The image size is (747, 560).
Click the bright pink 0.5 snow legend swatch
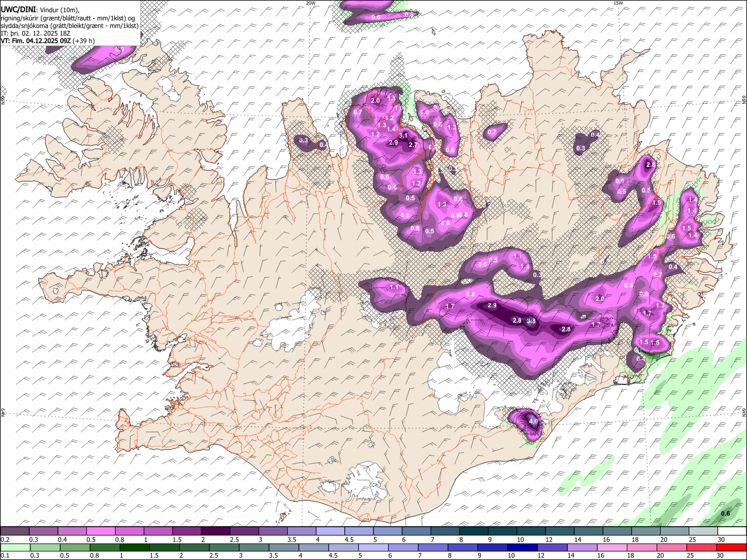[x=100, y=531]
